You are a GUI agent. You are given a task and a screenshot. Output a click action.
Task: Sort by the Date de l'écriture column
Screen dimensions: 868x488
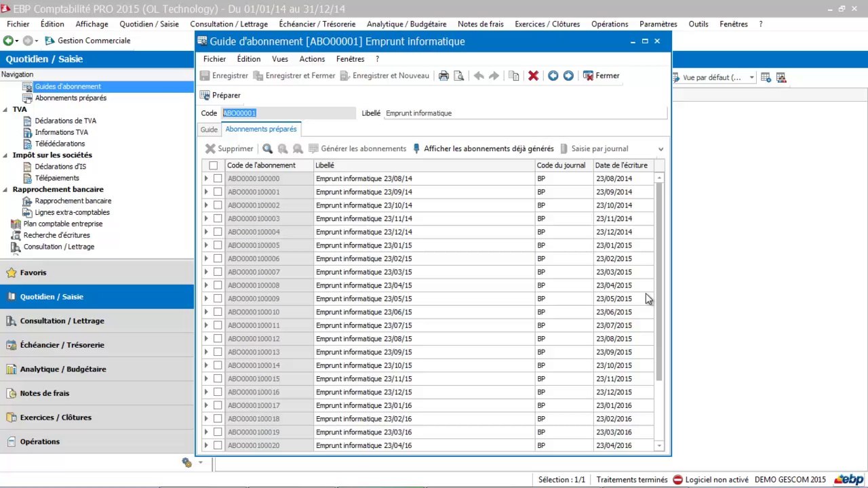pos(623,165)
